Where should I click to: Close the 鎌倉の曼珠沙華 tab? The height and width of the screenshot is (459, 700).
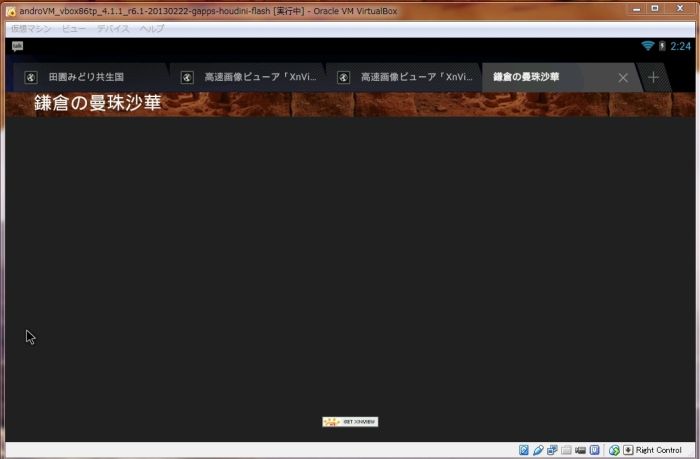[x=623, y=78]
